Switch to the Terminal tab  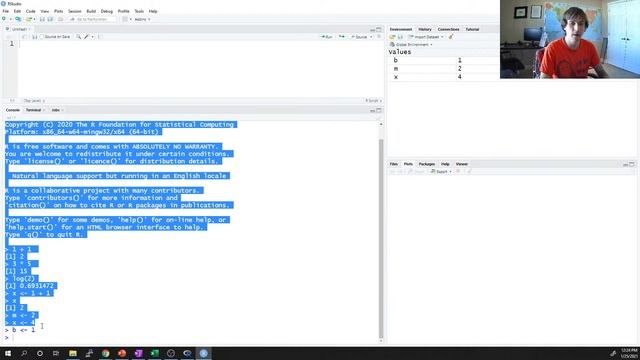coord(33,110)
